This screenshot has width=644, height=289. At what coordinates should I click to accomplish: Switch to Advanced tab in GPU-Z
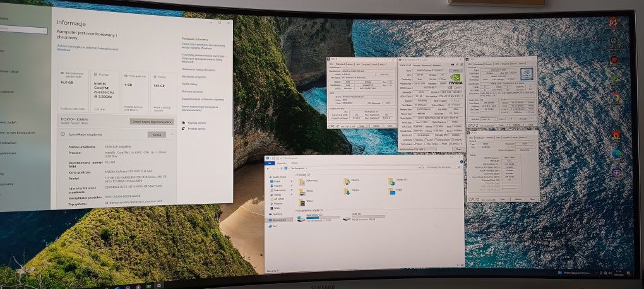(x=426, y=65)
